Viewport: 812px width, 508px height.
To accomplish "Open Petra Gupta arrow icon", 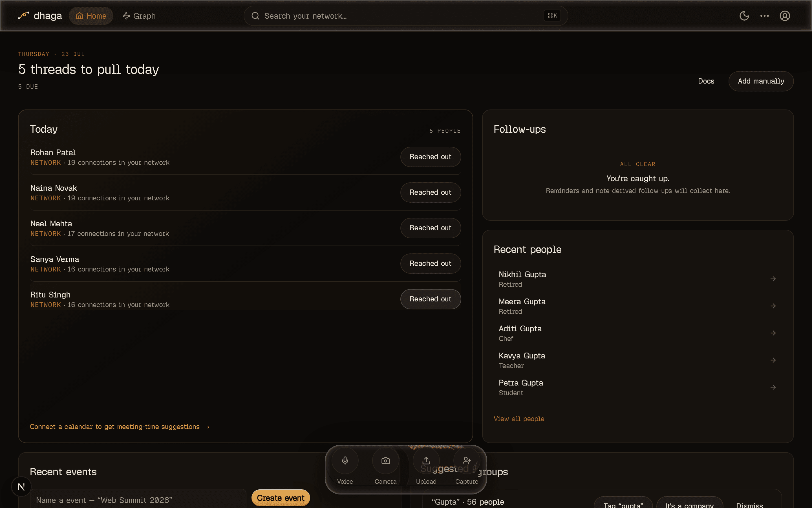I will coord(773,387).
